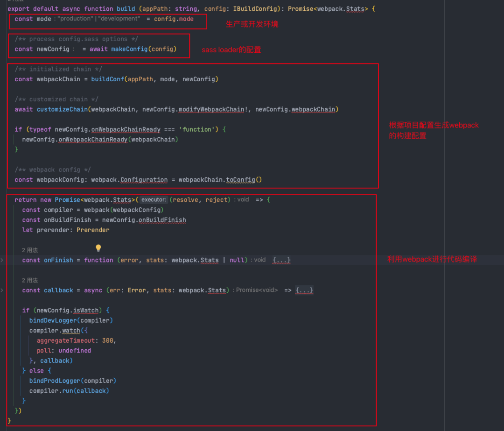Viewport: 504px width, 431px height.
Task: Click IBuildConfig type in function signature
Action: tap(255, 9)
